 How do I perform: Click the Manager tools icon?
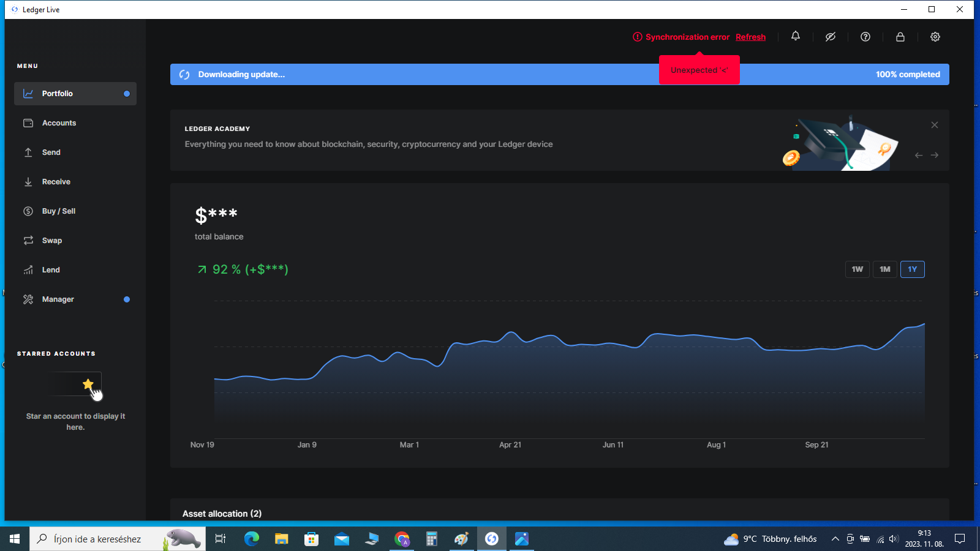pyautogui.click(x=28, y=299)
